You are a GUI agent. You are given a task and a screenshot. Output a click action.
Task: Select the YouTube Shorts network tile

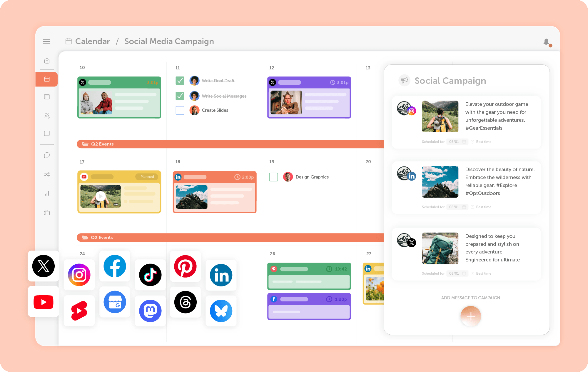pos(79,311)
